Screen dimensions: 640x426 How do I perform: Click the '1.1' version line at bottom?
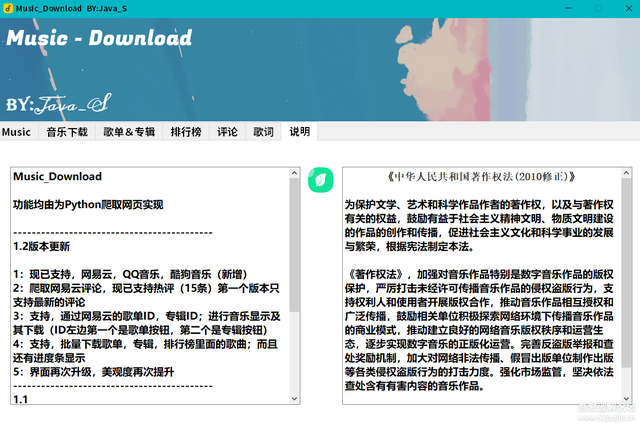[20, 399]
